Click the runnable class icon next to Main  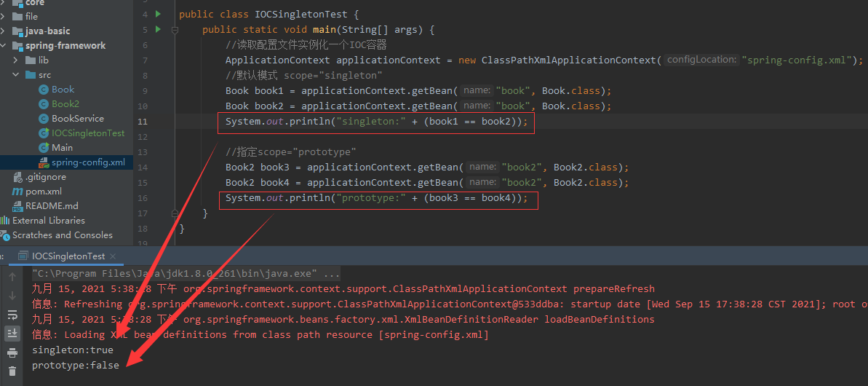(44, 147)
